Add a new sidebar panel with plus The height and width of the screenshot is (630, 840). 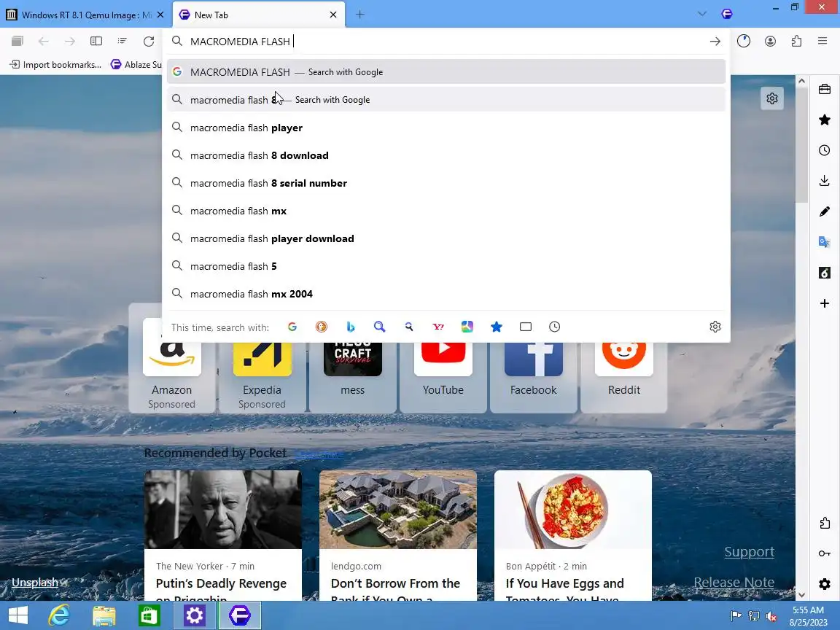click(x=825, y=304)
